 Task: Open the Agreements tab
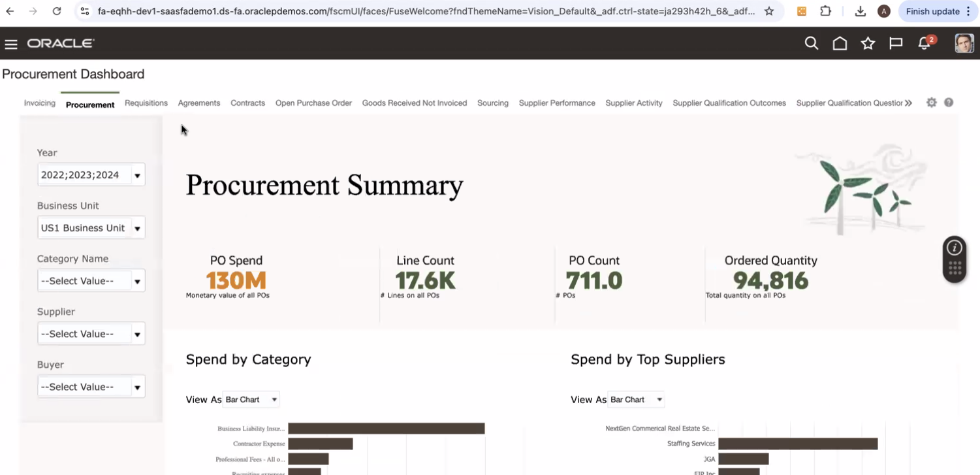[199, 103]
